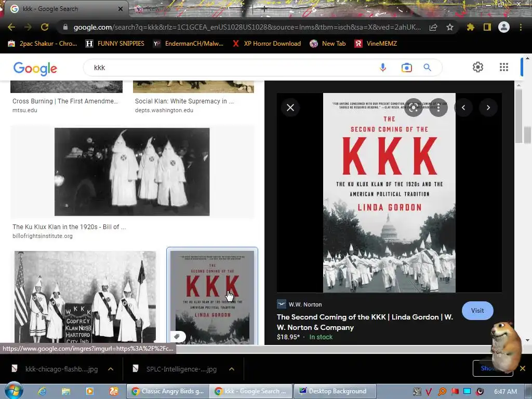Open 2pac Shakur bookmark
The width and height of the screenshot is (532, 399).
[43, 44]
